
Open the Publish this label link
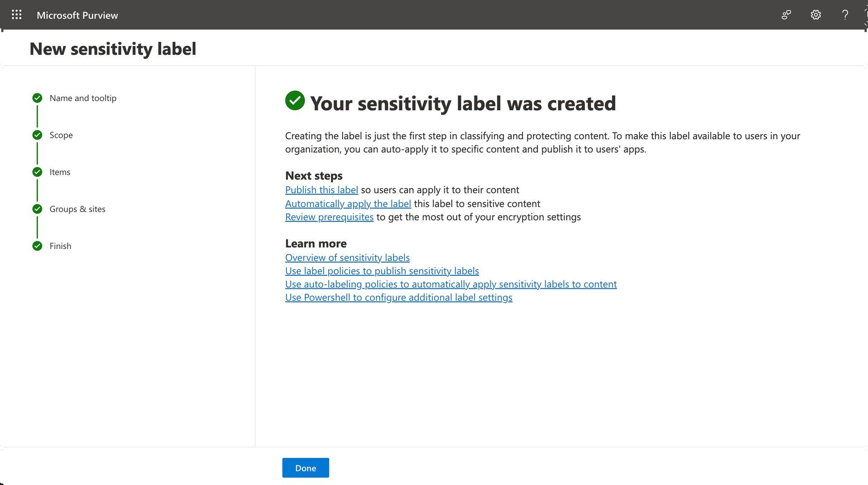pos(321,190)
